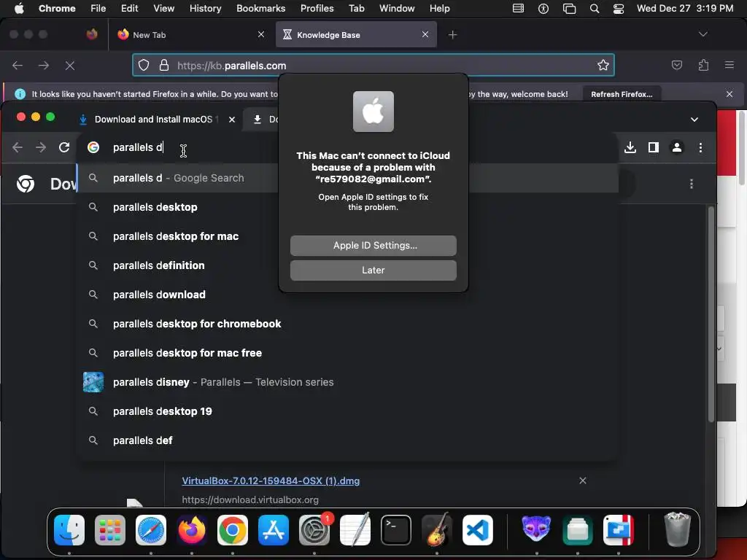Click the Chrome omnibox search field
Viewport: 747px width, 560px height.
pos(348,147)
